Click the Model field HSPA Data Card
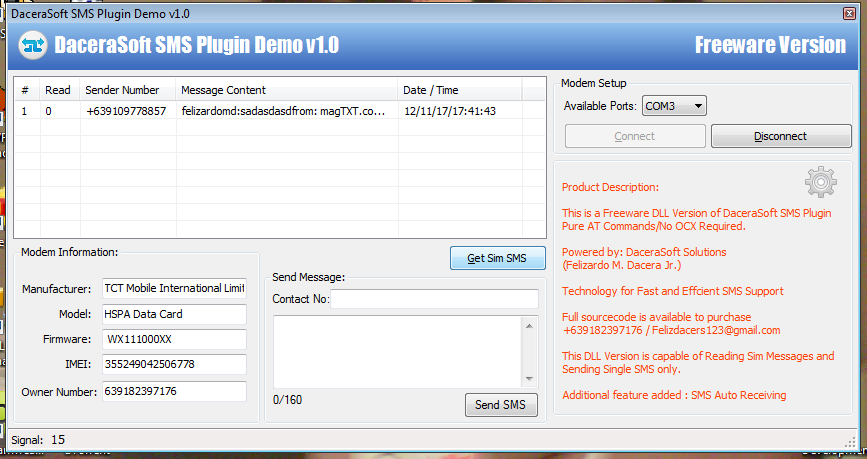Screen dimensions: 867x459 174,314
